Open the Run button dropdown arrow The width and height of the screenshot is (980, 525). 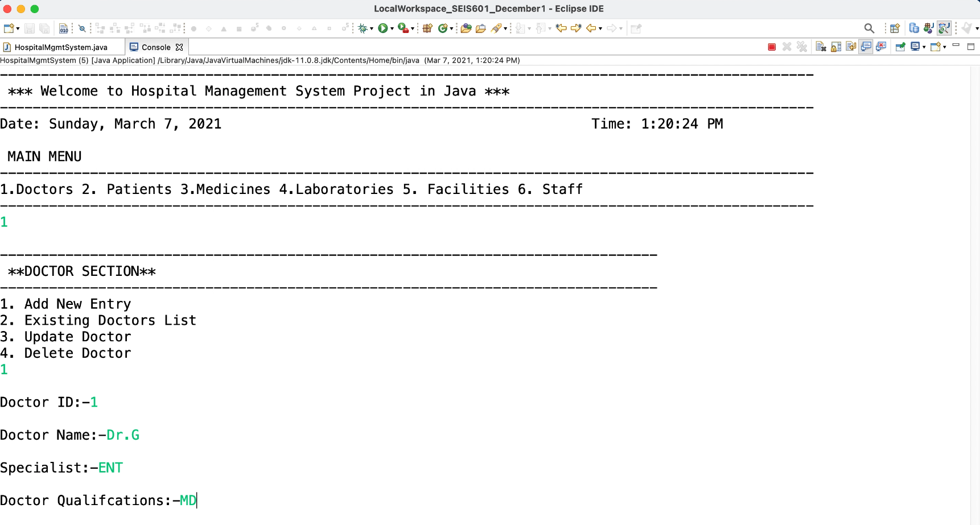[392, 28]
